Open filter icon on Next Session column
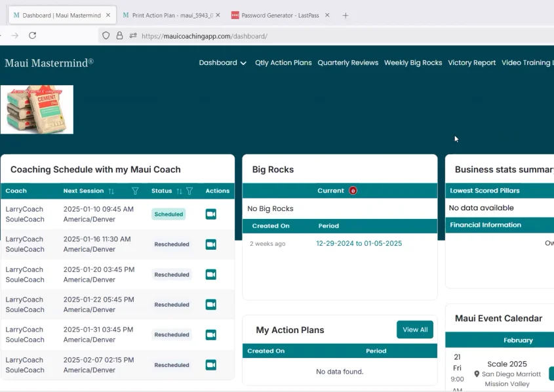Image resolution: width=554 pixels, height=392 pixels. pyautogui.click(x=135, y=191)
